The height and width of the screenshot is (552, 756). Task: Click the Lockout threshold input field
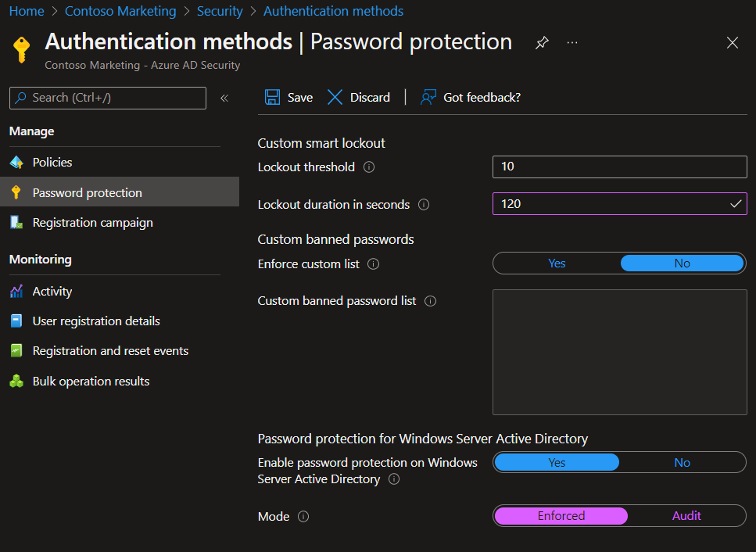(619, 167)
